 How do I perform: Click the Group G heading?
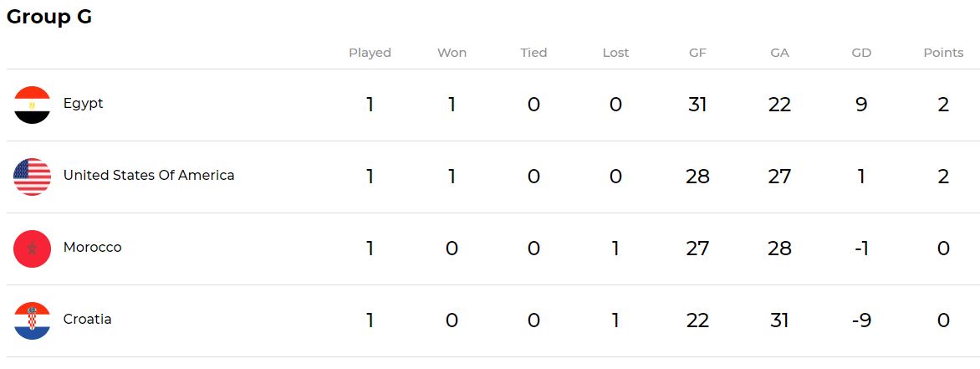(x=49, y=18)
